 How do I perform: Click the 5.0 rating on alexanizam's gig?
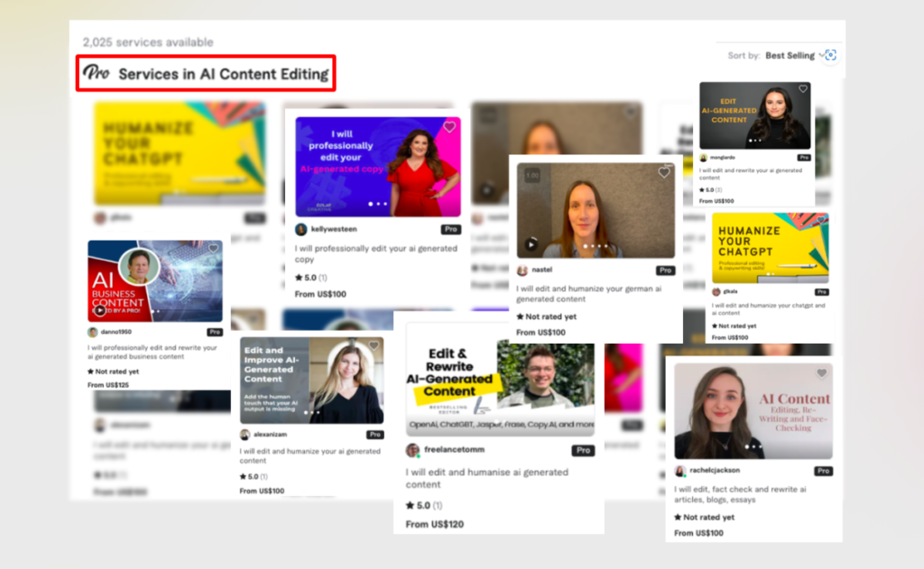[254, 476]
